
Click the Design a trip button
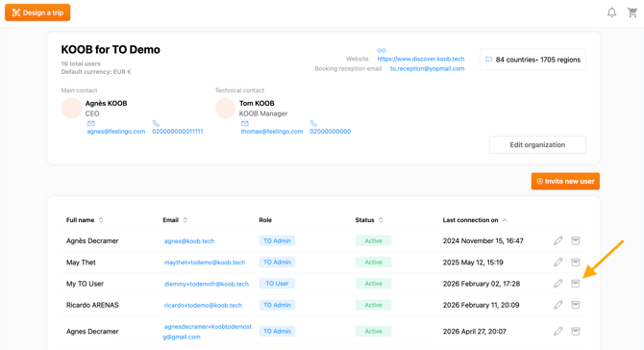tap(37, 12)
